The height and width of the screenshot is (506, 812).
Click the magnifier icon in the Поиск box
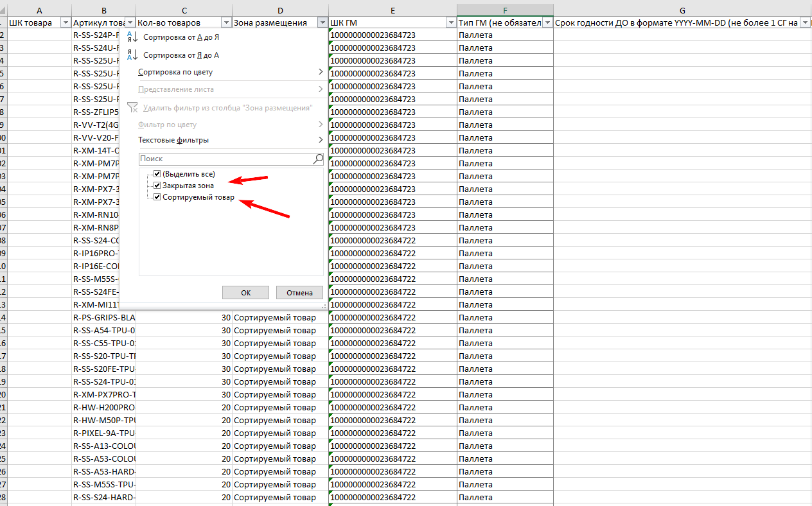[x=318, y=159]
